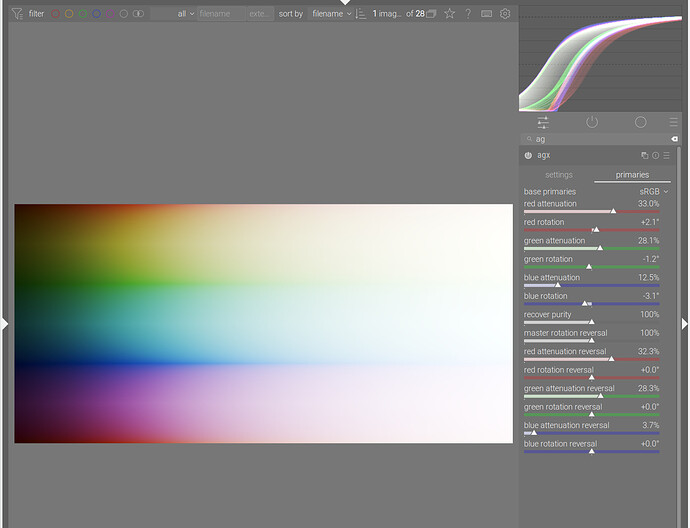Click the module search field containing 'ag'
This screenshot has height=528, width=690.
click(x=598, y=139)
